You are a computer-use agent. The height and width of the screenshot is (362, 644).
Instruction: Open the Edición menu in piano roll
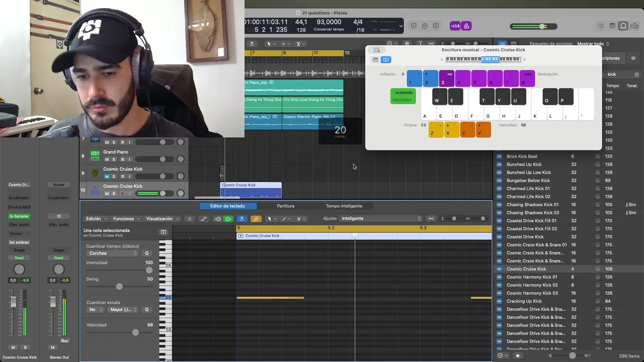pos(96,219)
